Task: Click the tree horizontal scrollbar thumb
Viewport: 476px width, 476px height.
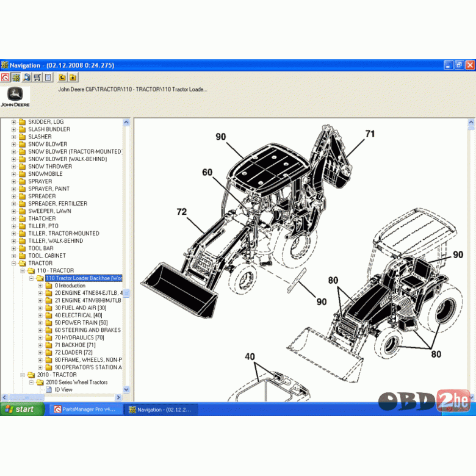Action: 27,397
